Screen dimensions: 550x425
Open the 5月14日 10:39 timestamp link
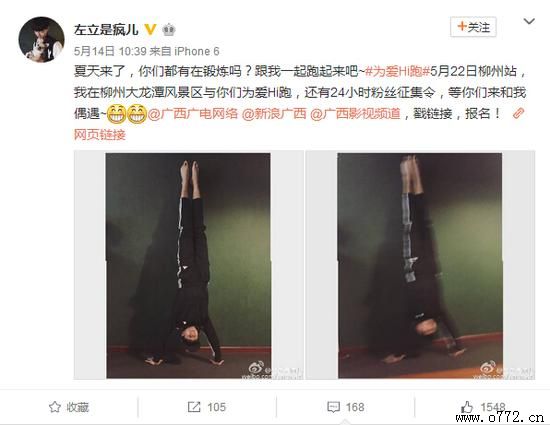pyautogui.click(x=110, y=51)
